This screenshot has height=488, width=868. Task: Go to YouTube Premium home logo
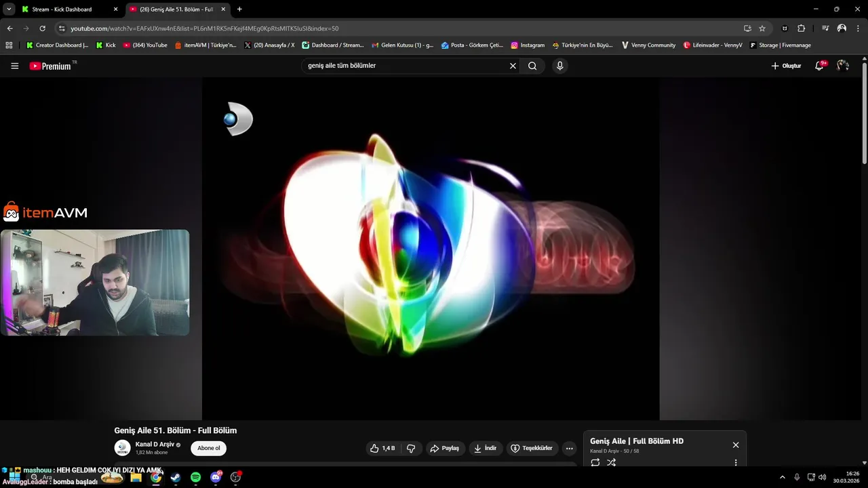(x=51, y=66)
